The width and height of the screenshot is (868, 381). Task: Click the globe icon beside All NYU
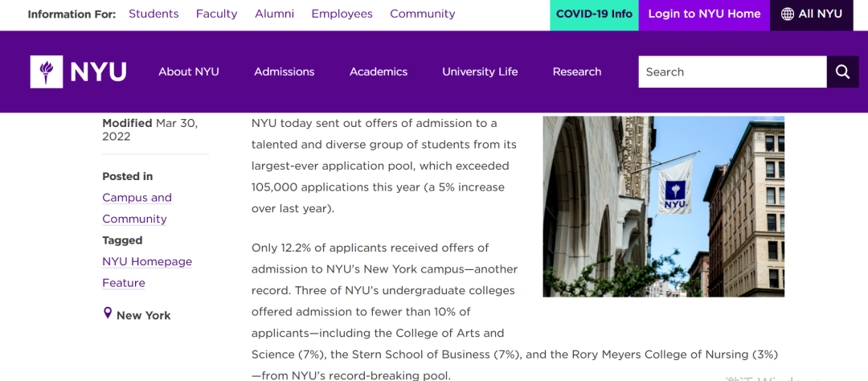(x=787, y=14)
